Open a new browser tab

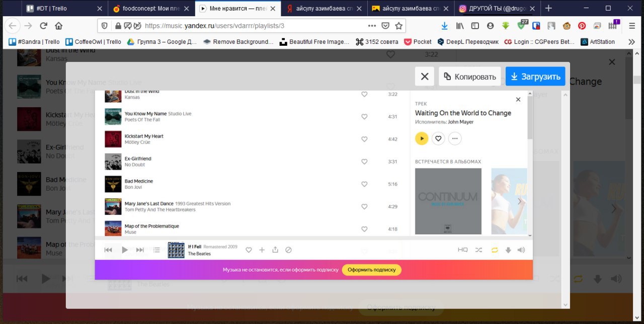pos(548,9)
